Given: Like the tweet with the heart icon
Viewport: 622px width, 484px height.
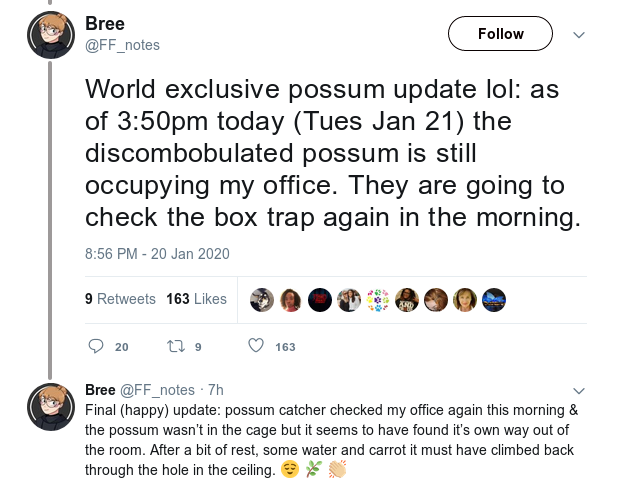Looking at the screenshot, I should pyautogui.click(x=255, y=346).
